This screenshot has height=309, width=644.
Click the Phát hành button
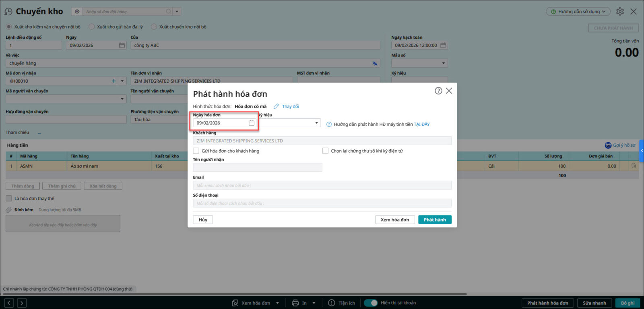[x=435, y=220]
